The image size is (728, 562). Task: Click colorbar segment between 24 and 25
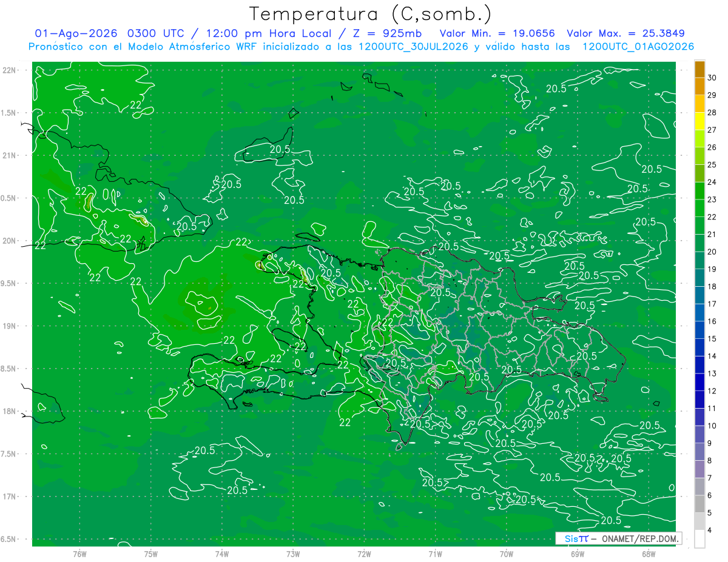[x=699, y=173]
